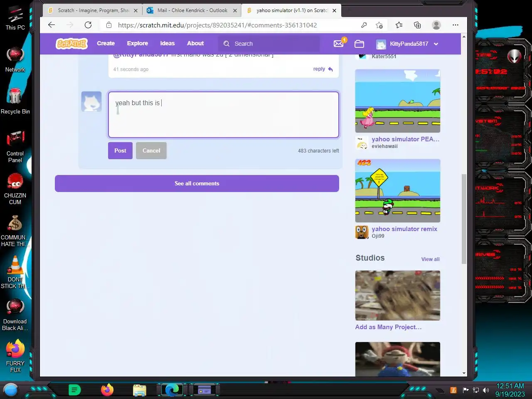Close the Outlook Mail tab

(x=235, y=11)
